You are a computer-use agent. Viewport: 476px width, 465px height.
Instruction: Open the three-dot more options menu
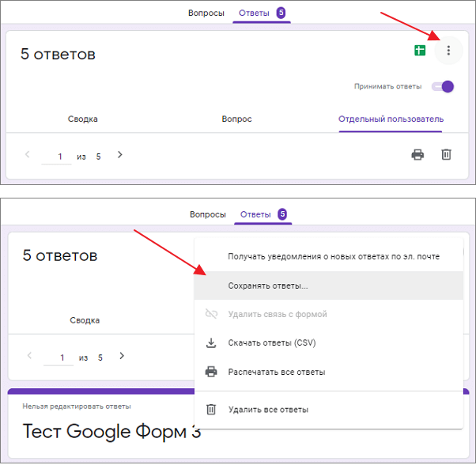point(448,51)
